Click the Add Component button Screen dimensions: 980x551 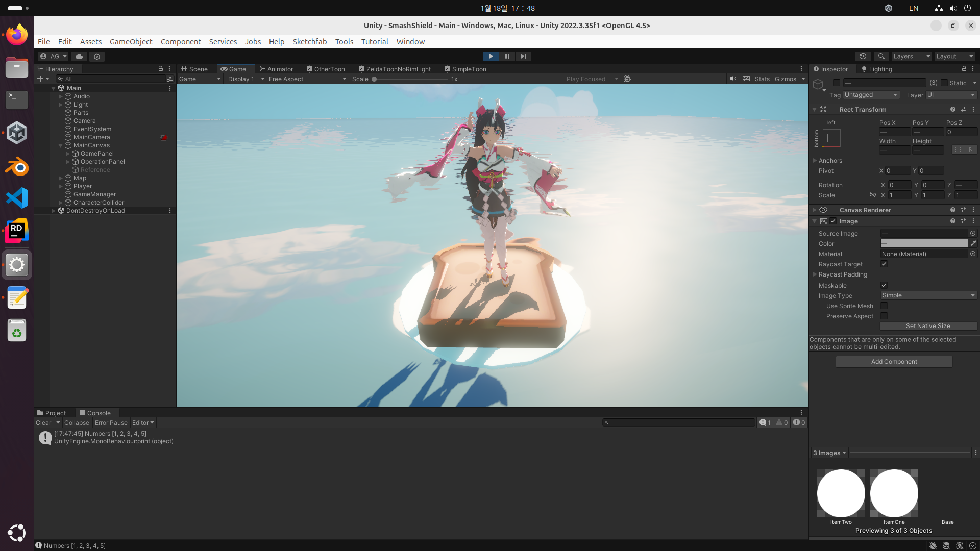click(x=894, y=362)
